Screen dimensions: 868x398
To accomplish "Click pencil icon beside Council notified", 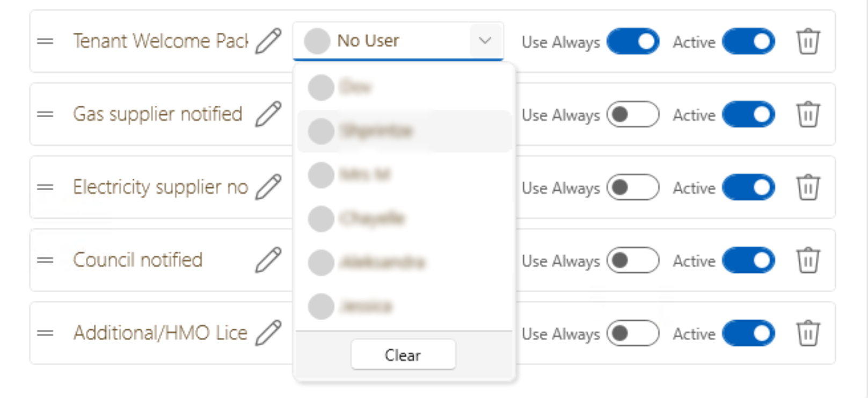I will click(x=268, y=260).
